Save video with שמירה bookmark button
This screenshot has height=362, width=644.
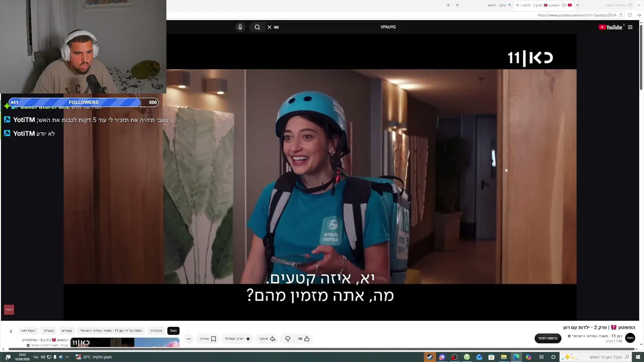(207, 339)
